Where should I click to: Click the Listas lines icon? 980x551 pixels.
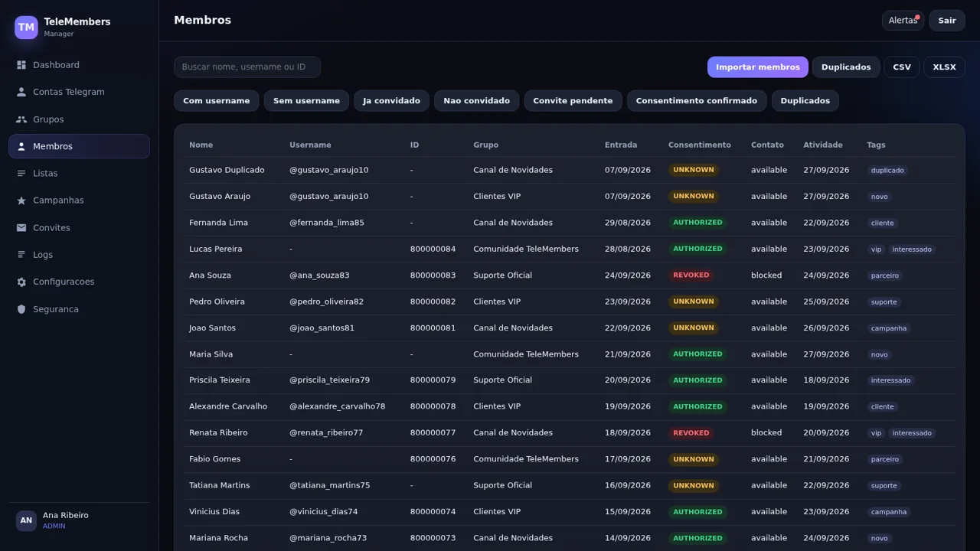point(21,174)
